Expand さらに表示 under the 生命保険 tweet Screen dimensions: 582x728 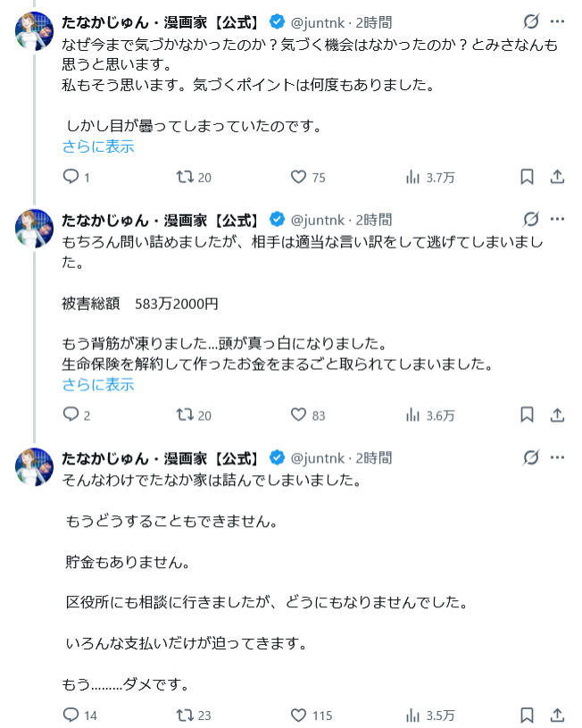point(98,385)
